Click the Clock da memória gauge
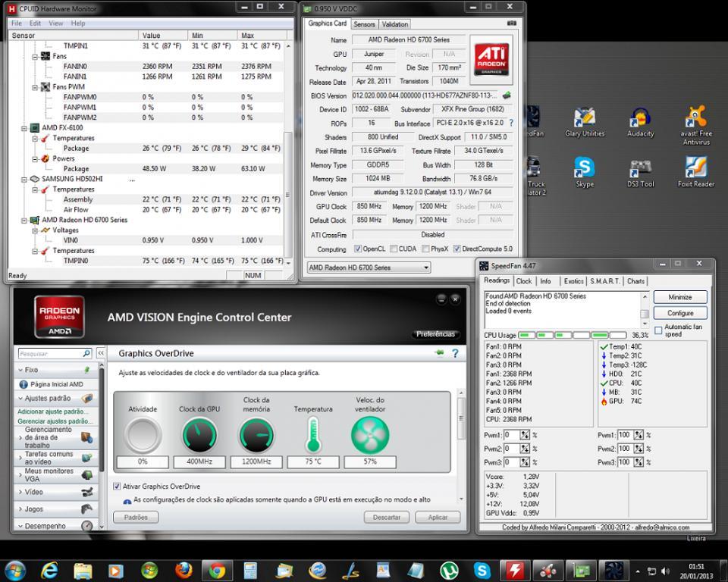Image resolution: width=728 pixels, height=582 pixels. pos(256,435)
